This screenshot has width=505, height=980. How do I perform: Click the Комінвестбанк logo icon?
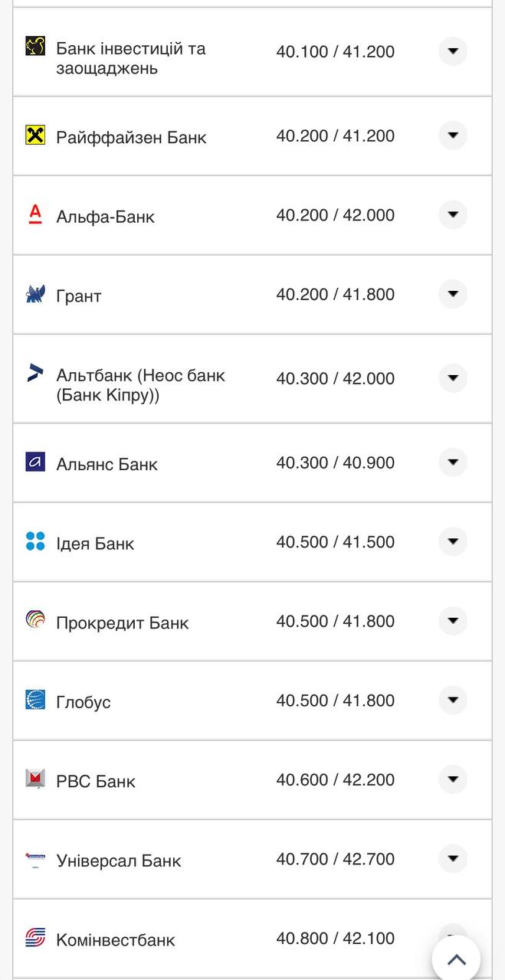[35, 938]
